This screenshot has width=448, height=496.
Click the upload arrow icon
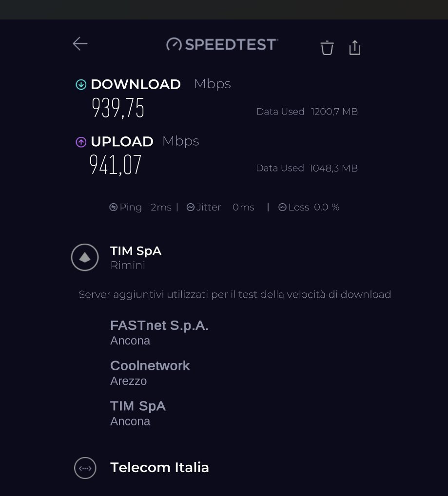[81, 142]
